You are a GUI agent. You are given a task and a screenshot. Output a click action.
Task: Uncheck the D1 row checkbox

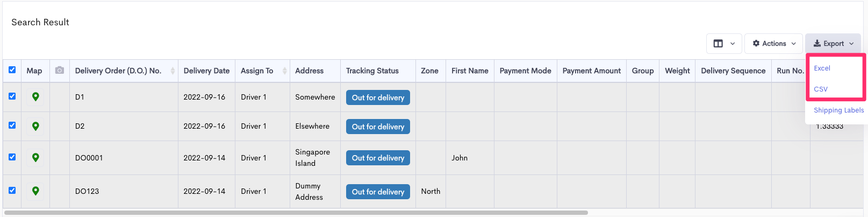click(12, 96)
